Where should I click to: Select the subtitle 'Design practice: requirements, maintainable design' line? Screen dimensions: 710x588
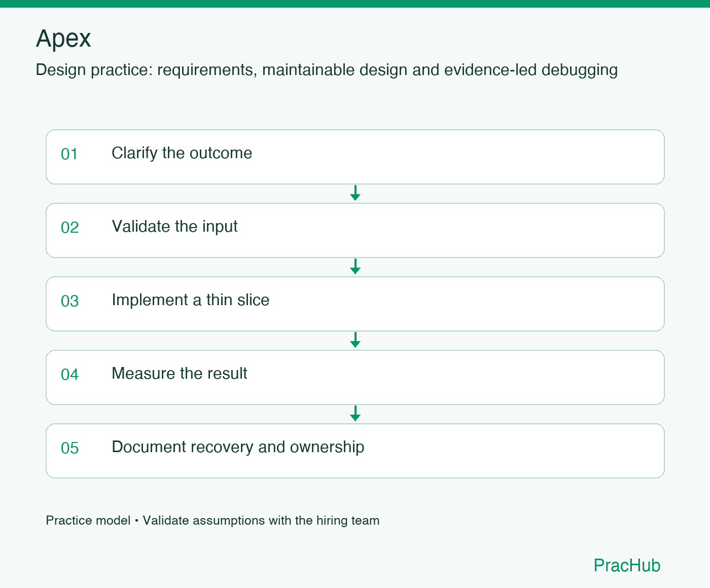pyautogui.click(x=327, y=70)
